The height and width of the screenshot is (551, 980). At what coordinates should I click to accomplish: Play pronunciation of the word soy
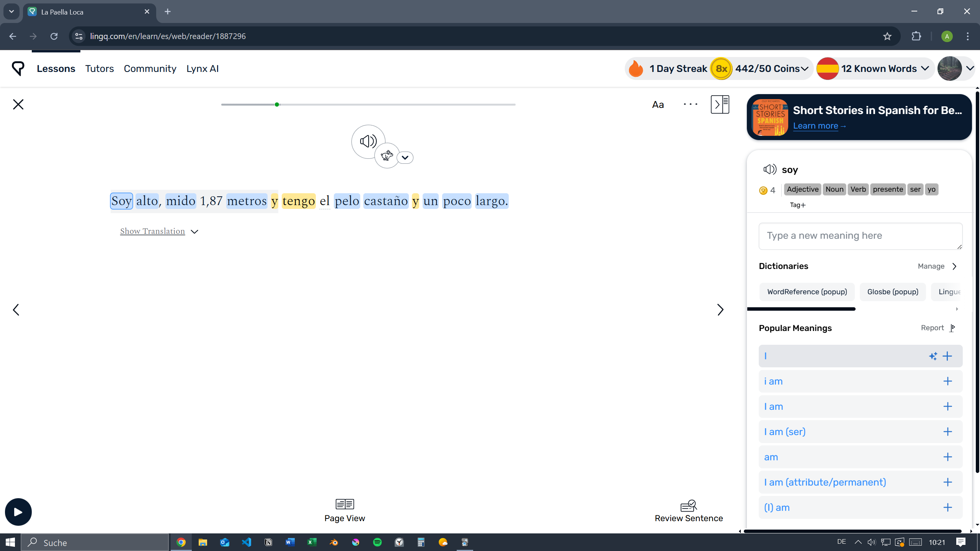(x=769, y=170)
